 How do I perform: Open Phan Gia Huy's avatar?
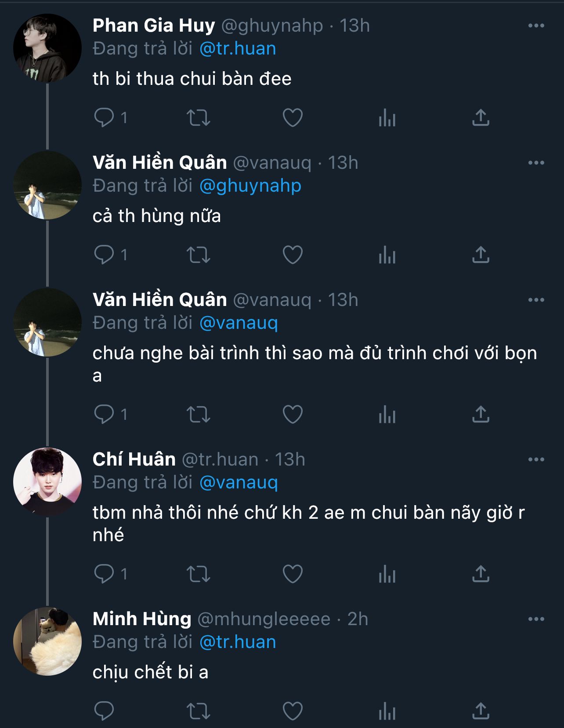click(x=47, y=48)
